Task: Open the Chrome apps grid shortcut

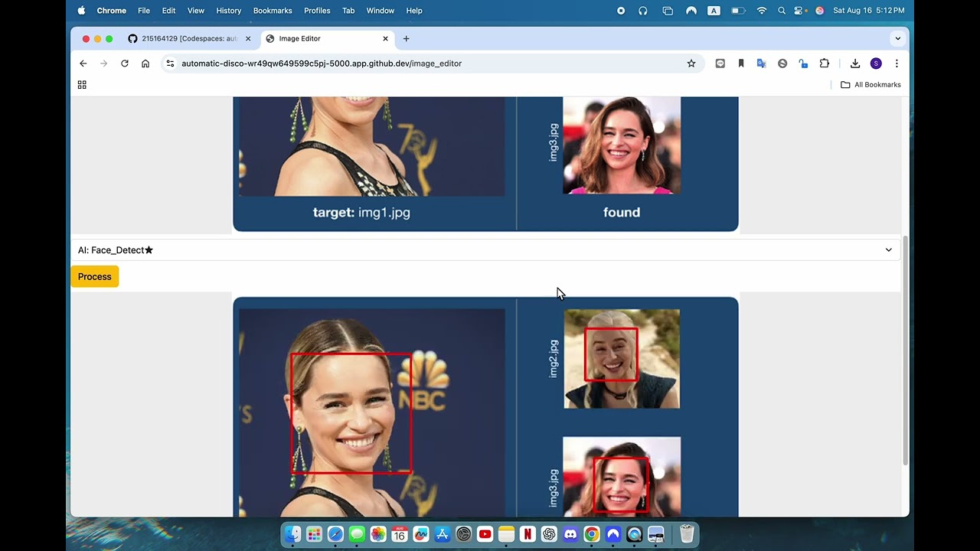Action: (82, 85)
